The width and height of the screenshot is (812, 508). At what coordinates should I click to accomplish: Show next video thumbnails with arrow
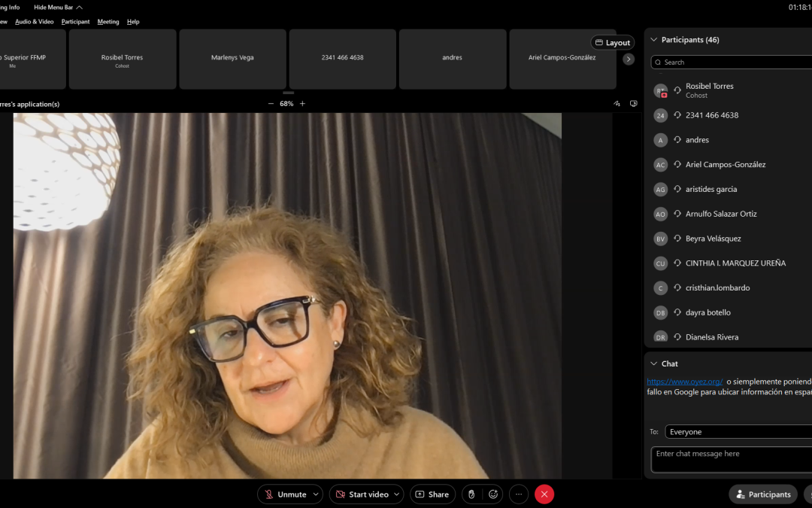pyautogui.click(x=629, y=59)
